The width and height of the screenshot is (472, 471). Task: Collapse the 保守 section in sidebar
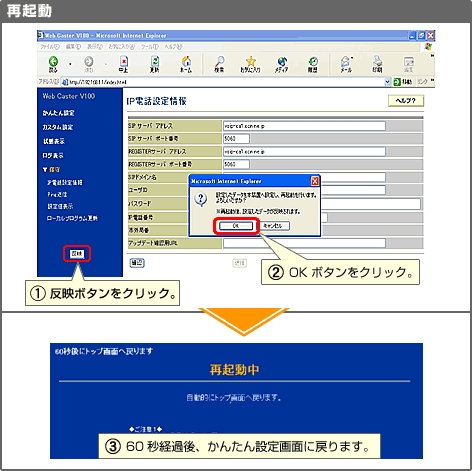click(x=51, y=170)
